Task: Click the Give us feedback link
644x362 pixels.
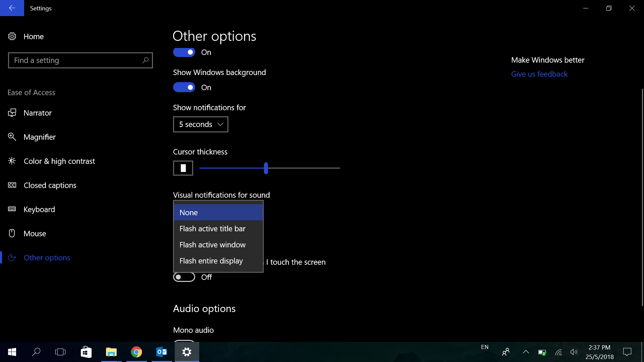Action: [x=539, y=74]
